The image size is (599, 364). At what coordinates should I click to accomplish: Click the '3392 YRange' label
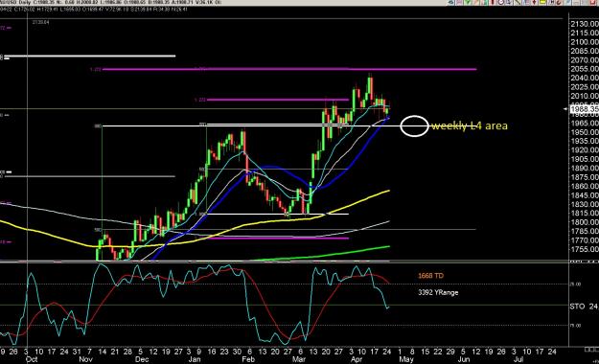pyautogui.click(x=438, y=292)
